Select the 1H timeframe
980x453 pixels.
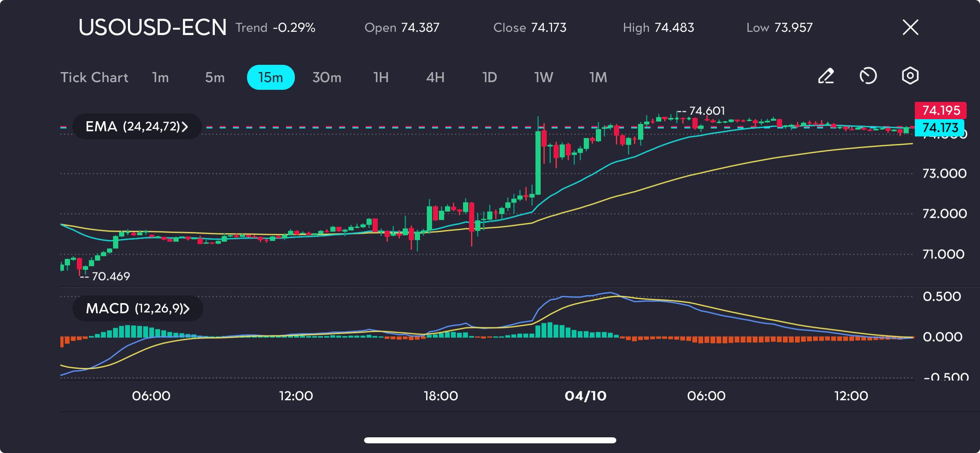click(381, 77)
